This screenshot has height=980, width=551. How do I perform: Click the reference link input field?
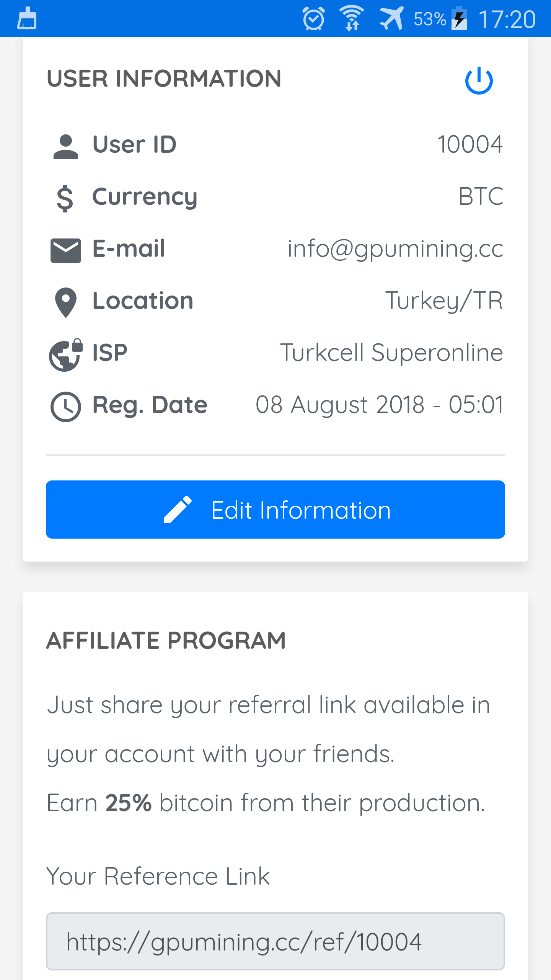(x=275, y=941)
